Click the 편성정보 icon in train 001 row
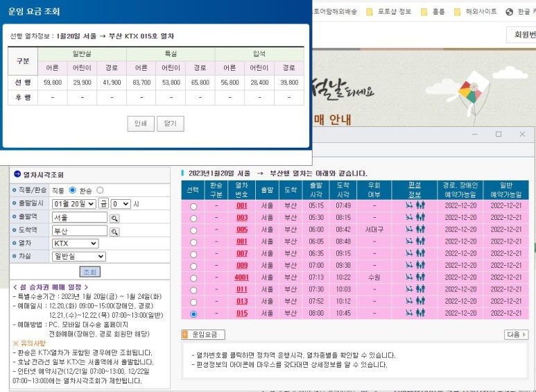 pyautogui.click(x=415, y=205)
